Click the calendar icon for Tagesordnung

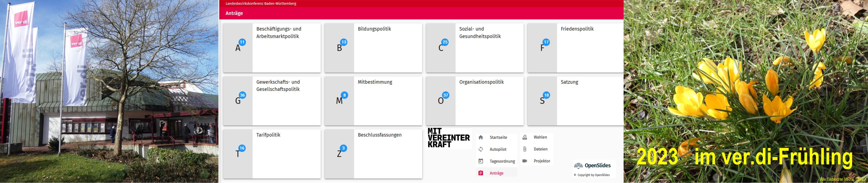click(x=481, y=161)
